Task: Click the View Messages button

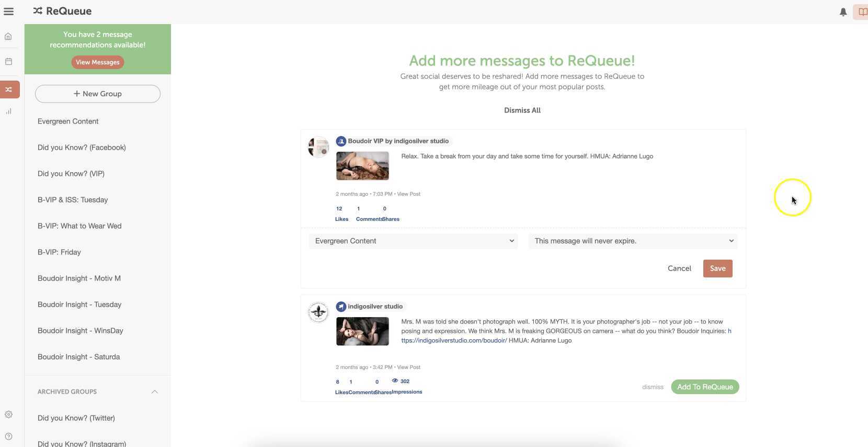Action: point(98,62)
